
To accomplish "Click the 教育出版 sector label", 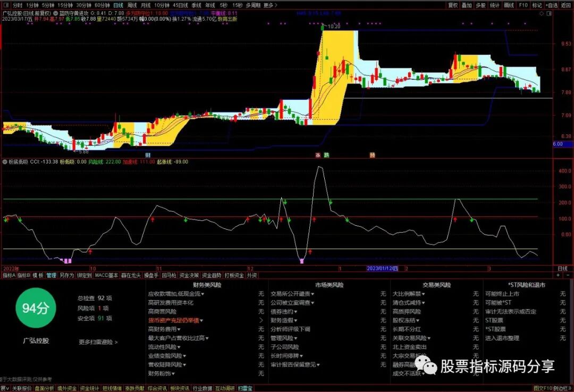I will click(x=227, y=19).
